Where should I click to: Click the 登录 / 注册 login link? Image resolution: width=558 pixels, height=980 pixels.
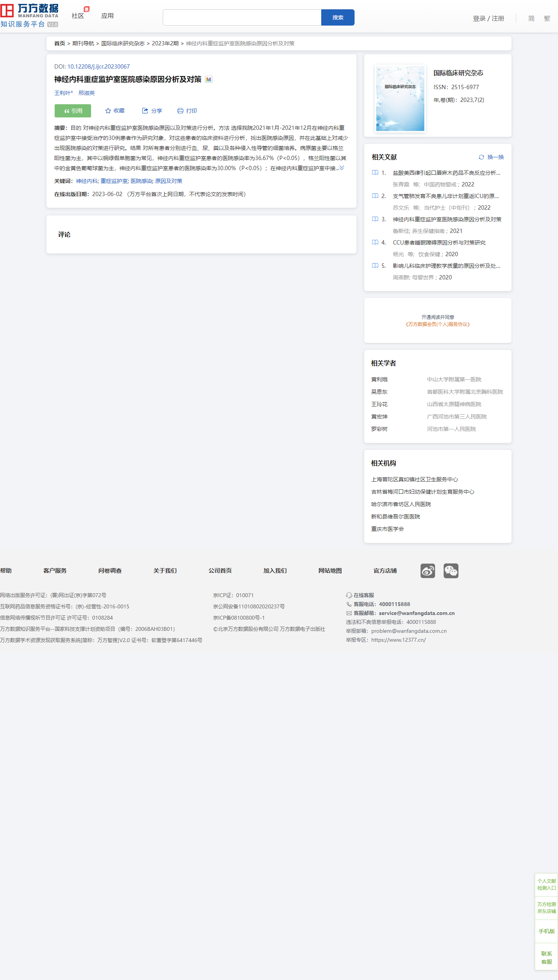(x=488, y=19)
